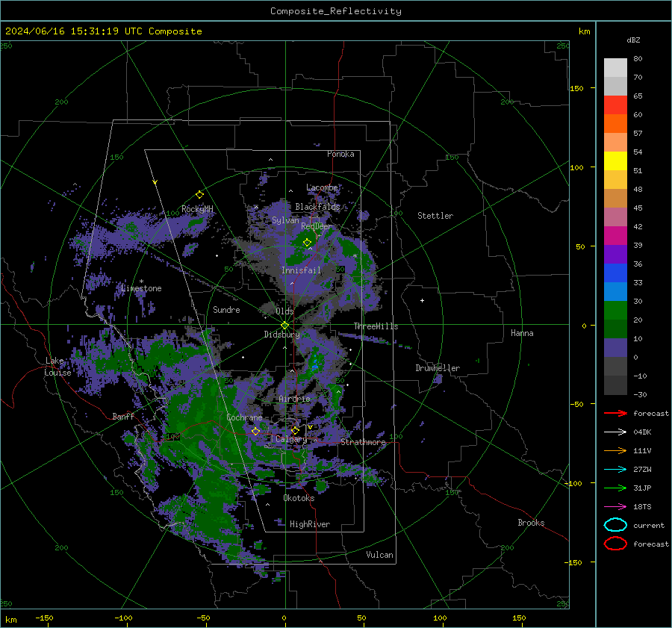The width and height of the screenshot is (672, 628).
Task: Click the km unit label at top right
Action: point(584,31)
